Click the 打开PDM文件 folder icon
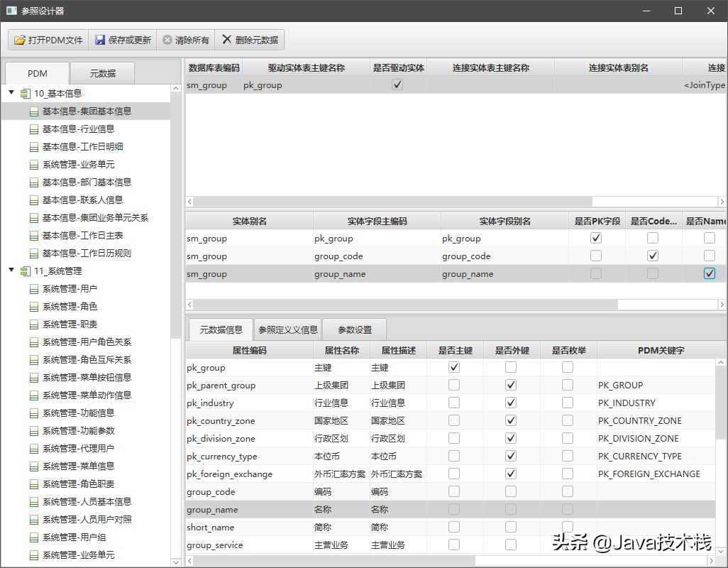 [19, 40]
